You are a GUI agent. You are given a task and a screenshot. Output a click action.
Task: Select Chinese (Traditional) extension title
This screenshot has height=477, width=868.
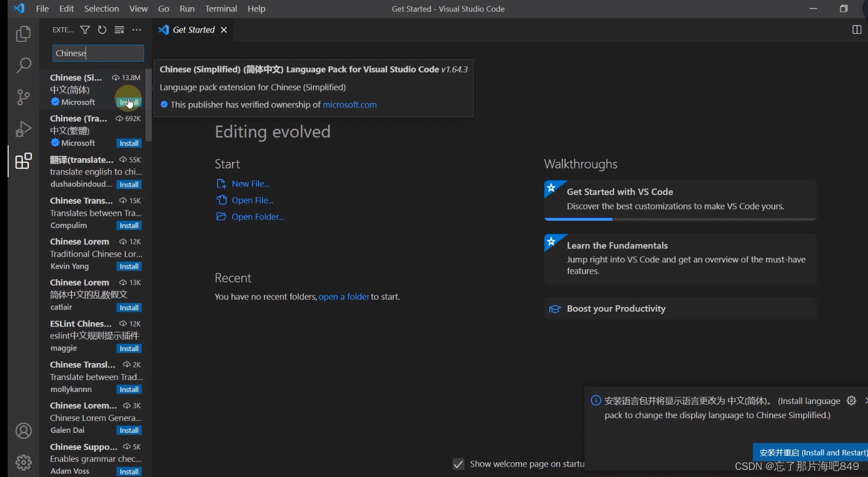[x=78, y=118]
